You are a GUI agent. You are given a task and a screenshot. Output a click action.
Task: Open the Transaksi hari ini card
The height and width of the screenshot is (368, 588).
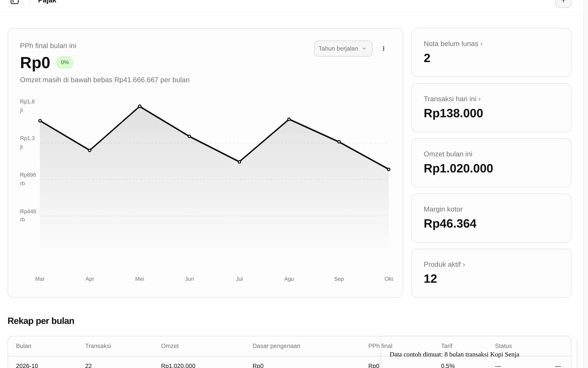click(x=491, y=108)
